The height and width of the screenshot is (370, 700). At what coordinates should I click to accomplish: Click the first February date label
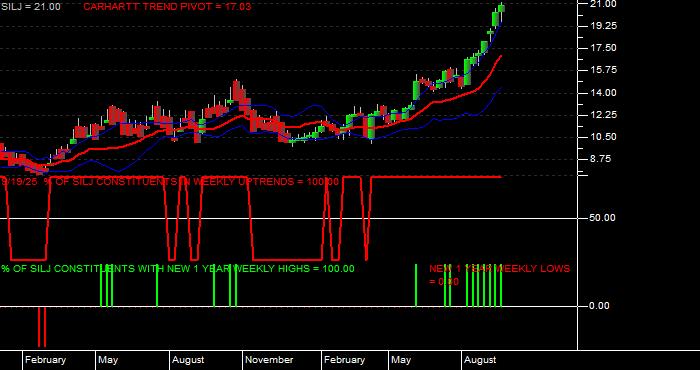tap(45, 360)
